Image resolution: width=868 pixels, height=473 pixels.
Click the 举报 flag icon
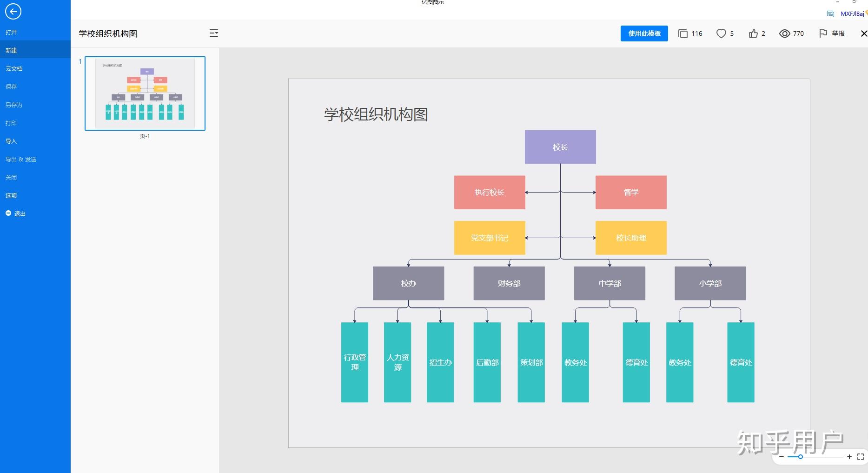pyautogui.click(x=823, y=33)
